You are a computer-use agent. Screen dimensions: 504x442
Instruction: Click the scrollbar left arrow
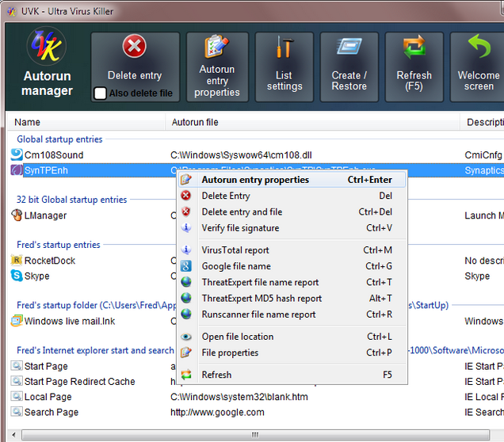13,435
